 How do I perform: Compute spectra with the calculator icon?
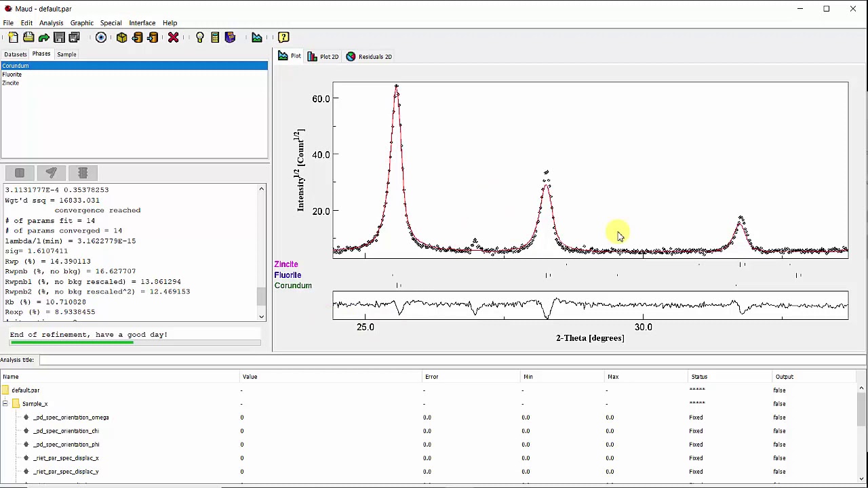coord(215,37)
